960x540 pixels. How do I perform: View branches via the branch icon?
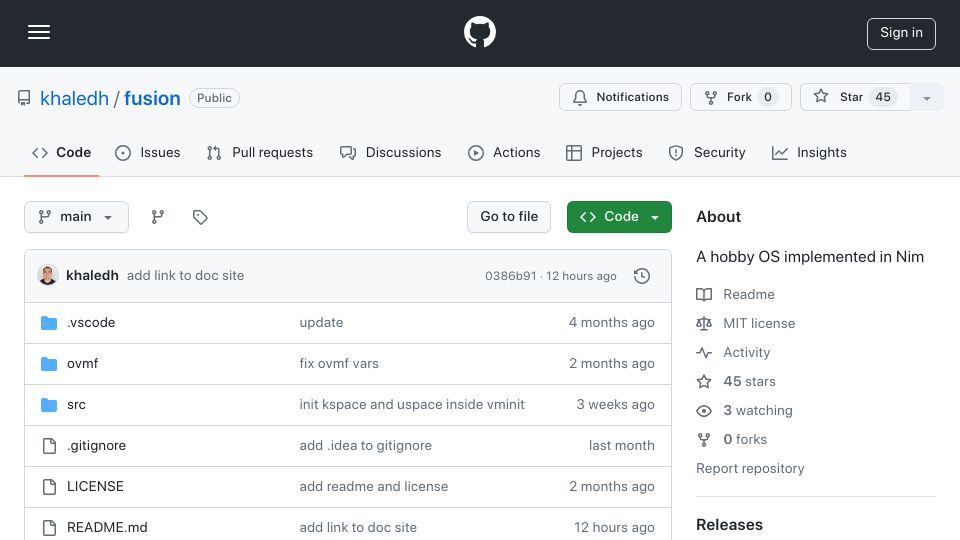(157, 217)
